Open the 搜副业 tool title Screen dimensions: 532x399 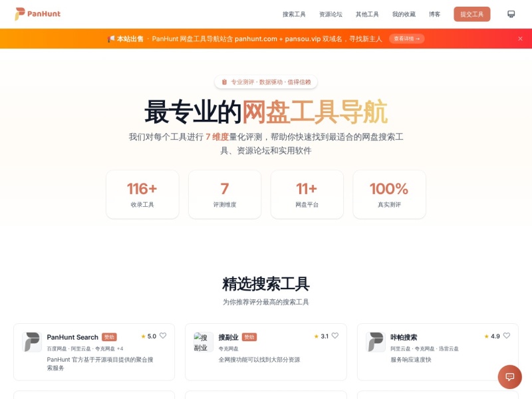(228, 337)
